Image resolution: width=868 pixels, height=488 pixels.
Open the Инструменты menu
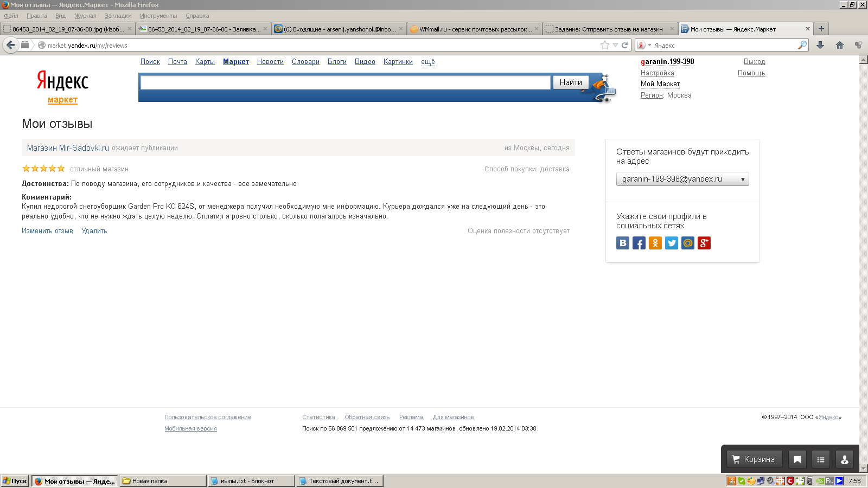(x=158, y=16)
